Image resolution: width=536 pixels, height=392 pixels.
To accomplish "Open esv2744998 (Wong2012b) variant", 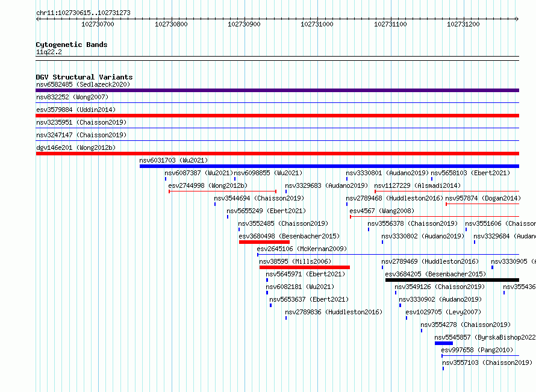I will coord(208,185).
